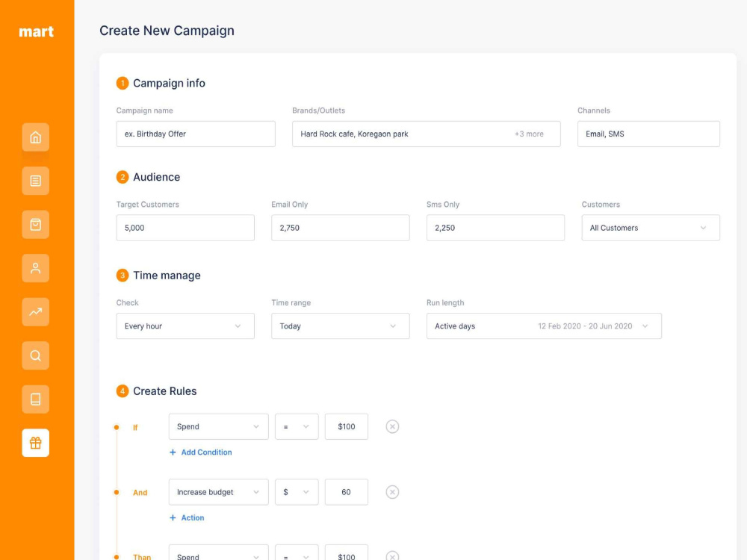Open the Today time range dropdown
Screen dimensions: 747x560
pyautogui.click(x=340, y=326)
